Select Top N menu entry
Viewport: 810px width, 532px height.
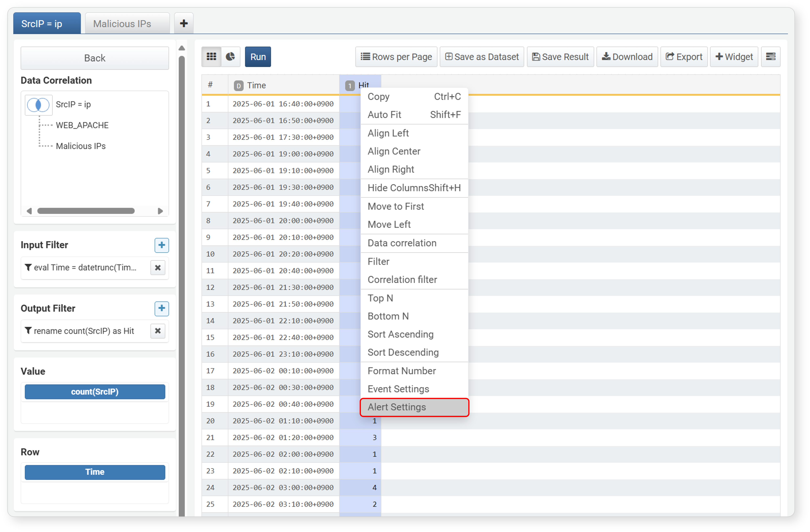click(414, 298)
